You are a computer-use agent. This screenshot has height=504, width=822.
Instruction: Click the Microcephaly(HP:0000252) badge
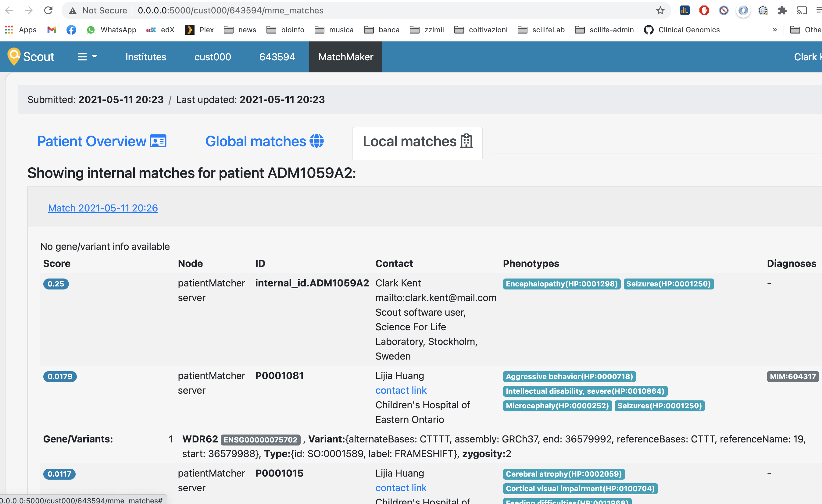tap(557, 406)
